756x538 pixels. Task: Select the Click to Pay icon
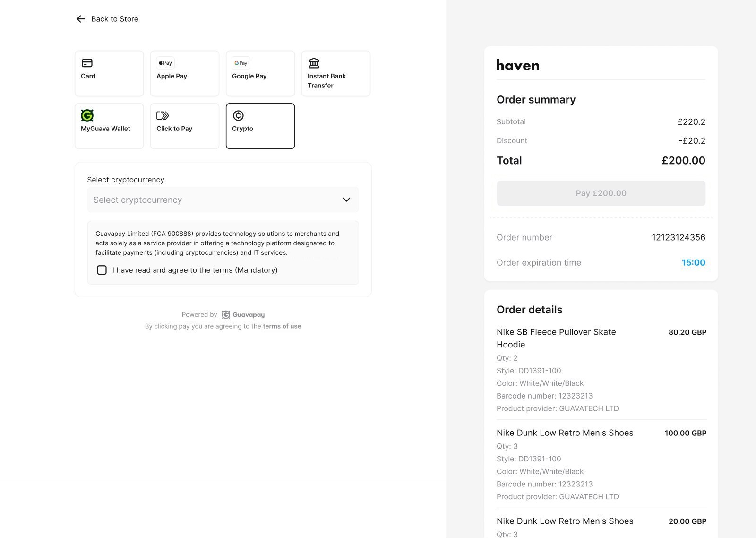[163, 115]
